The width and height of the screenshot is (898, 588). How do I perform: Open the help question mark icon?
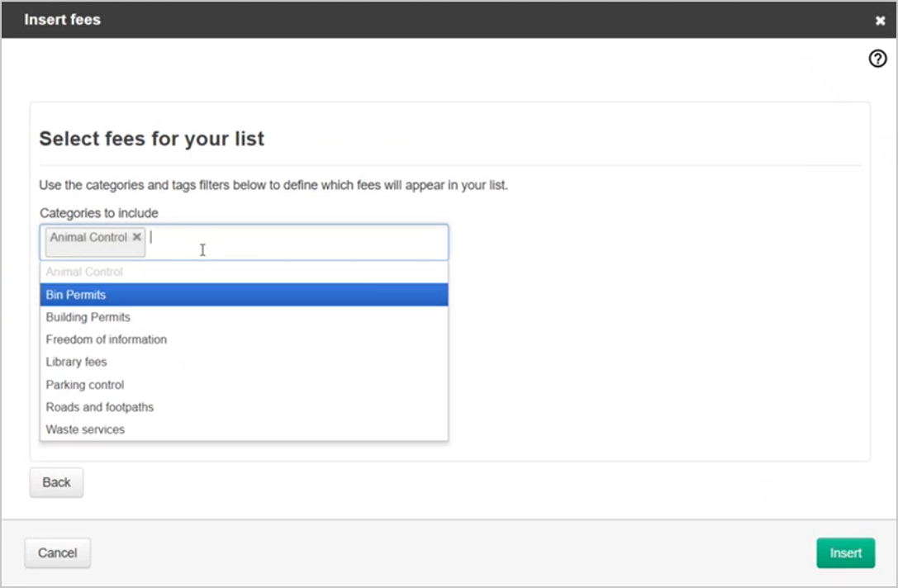tap(877, 59)
